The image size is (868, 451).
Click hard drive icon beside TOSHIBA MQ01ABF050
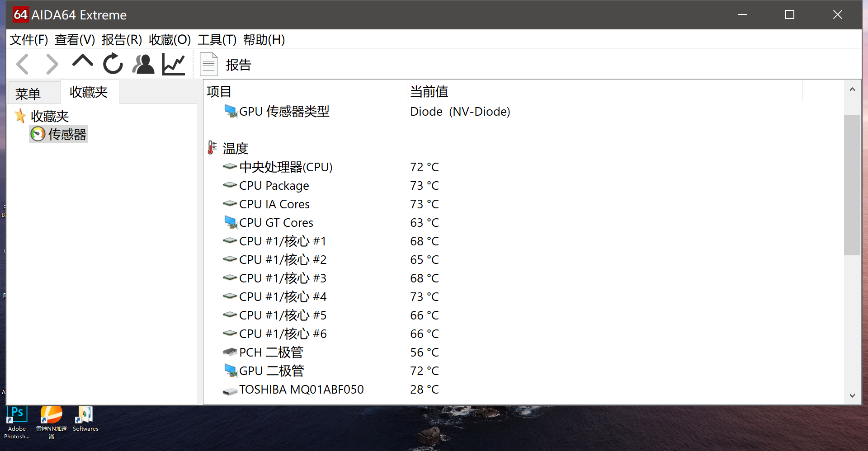click(x=230, y=390)
